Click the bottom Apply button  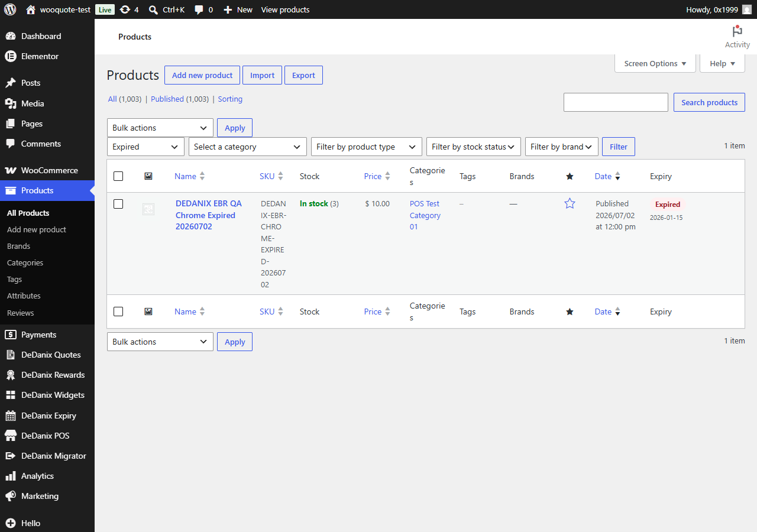[x=235, y=342]
